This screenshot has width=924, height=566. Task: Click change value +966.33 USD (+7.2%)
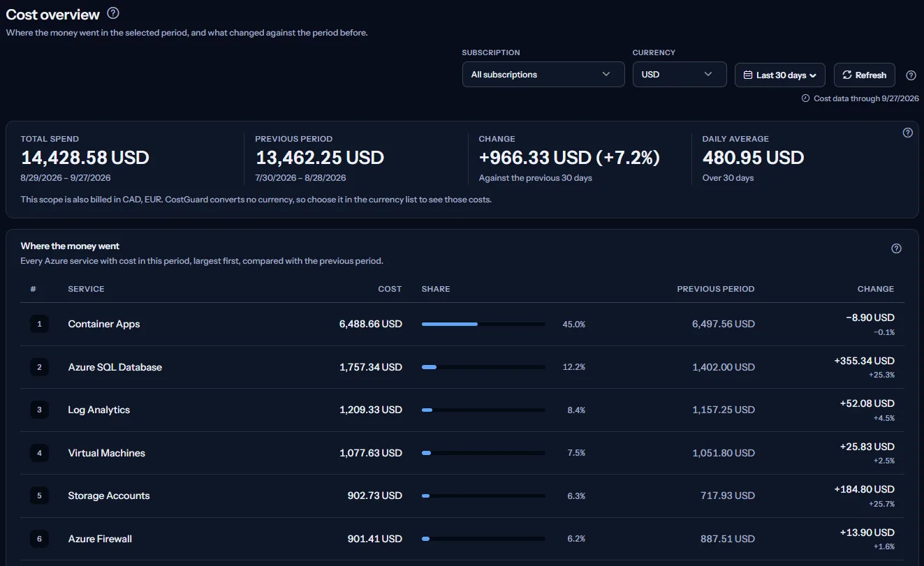pos(569,158)
